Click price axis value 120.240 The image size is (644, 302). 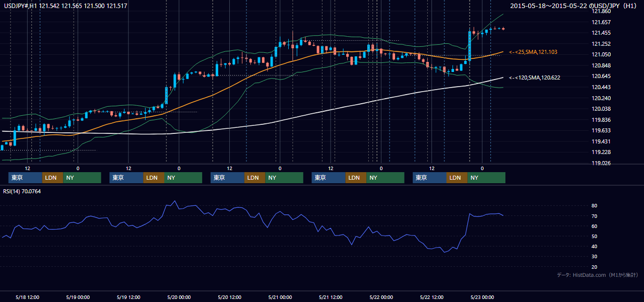pyautogui.click(x=602, y=98)
